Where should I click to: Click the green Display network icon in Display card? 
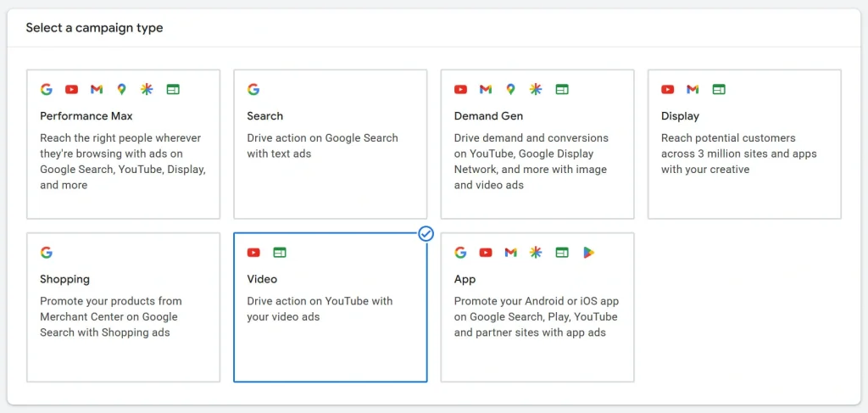point(719,89)
